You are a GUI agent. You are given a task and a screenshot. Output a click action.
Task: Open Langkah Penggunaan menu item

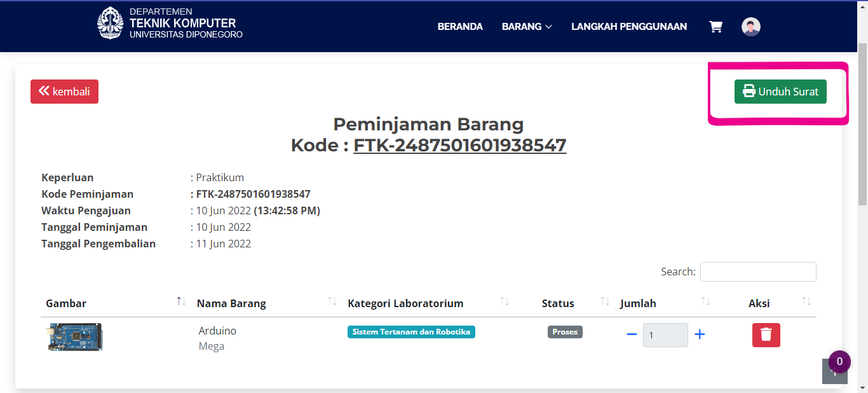[629, 27]
